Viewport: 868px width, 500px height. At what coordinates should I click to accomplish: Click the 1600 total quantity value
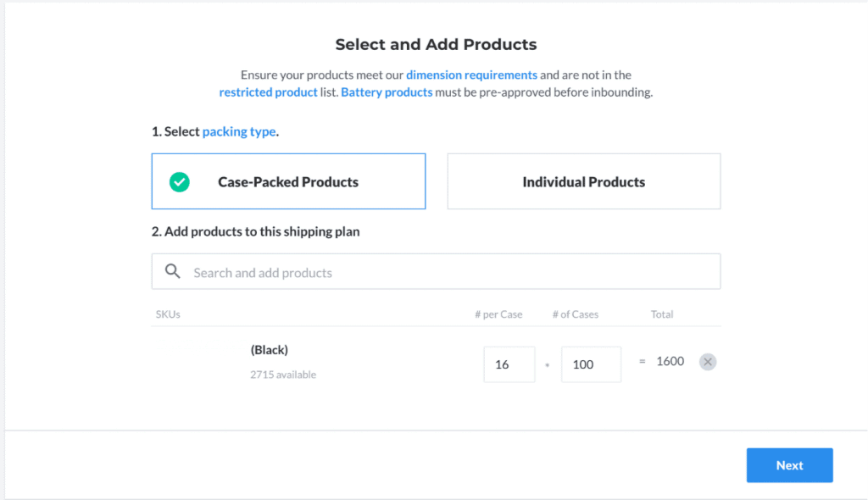tap(670, 361)
